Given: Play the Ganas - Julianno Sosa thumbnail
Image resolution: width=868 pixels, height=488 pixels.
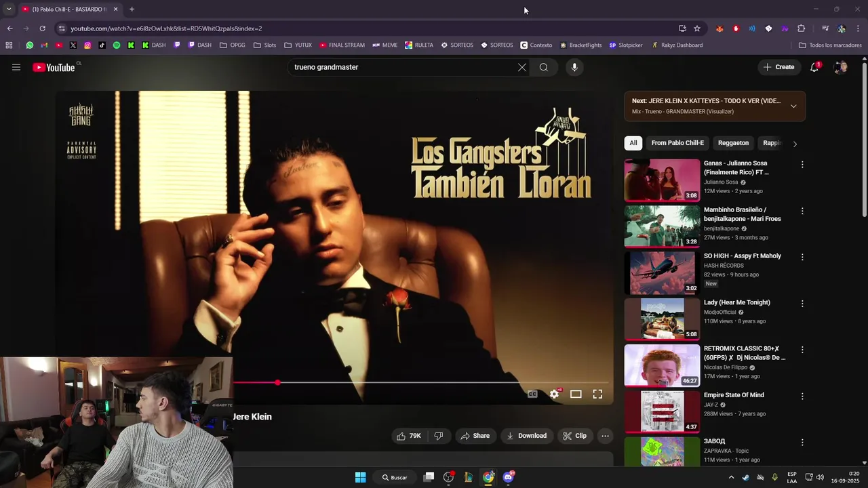Looking at the screenshot, I should (x=662, y=180).
